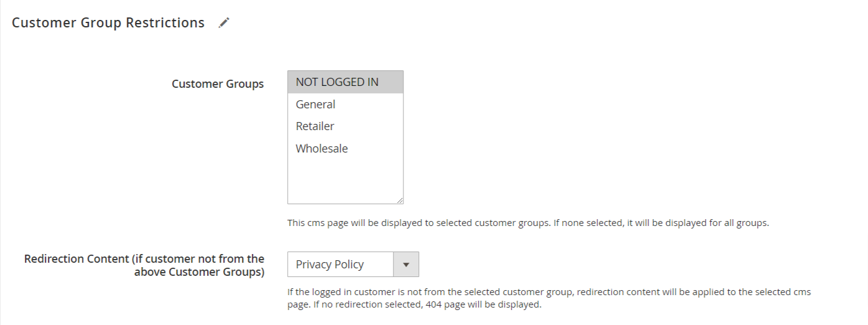
Task: Click the Privacy Policy selected value text
Action: (330, 265)
